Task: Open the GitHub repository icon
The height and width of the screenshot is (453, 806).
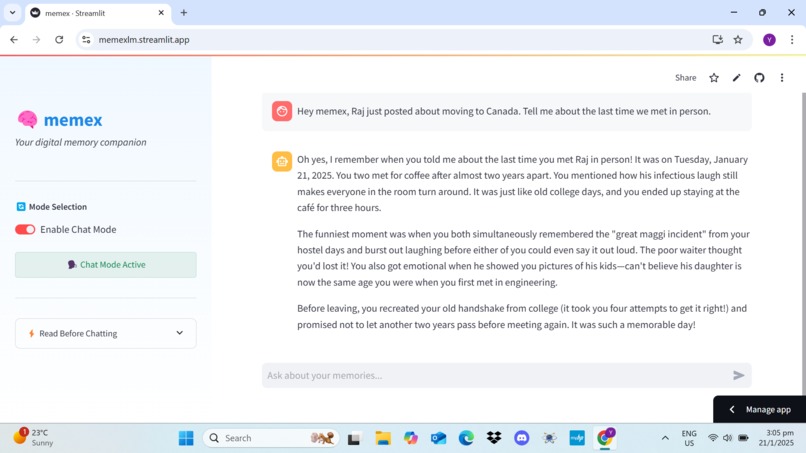Action: (759, 78)
